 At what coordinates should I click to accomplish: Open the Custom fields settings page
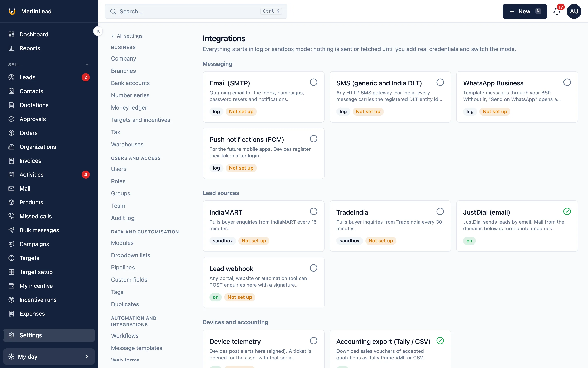(129, 280)
